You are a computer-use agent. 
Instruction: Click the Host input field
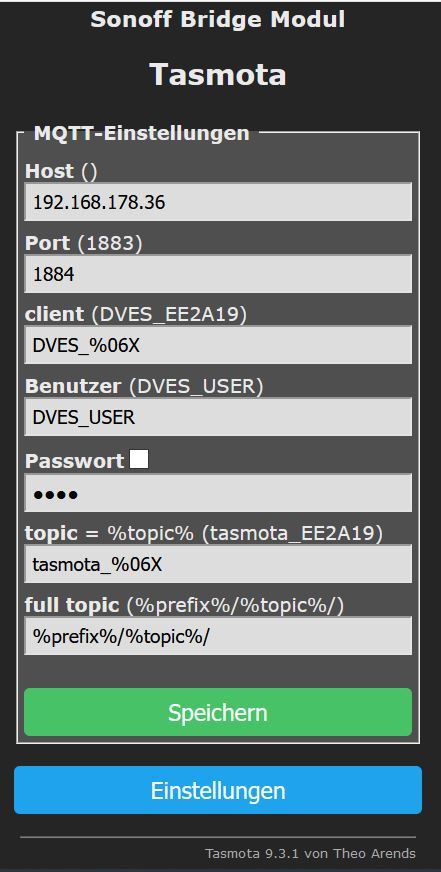point(218,202)
